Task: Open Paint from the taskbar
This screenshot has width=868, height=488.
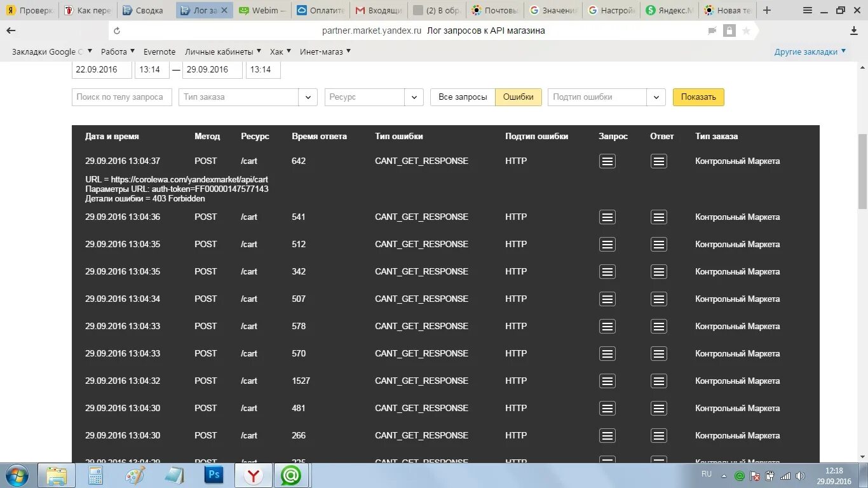Action: point(135,475)
